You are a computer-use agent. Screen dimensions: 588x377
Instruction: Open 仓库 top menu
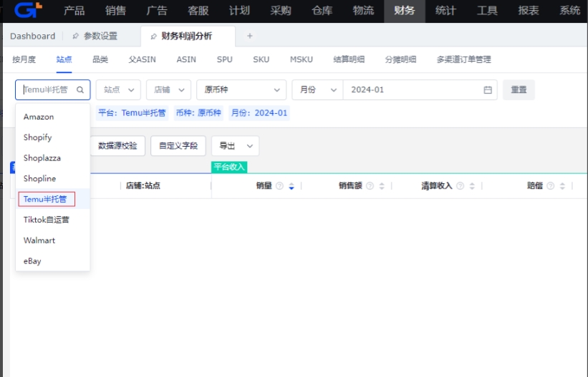[x=322, y=11]
